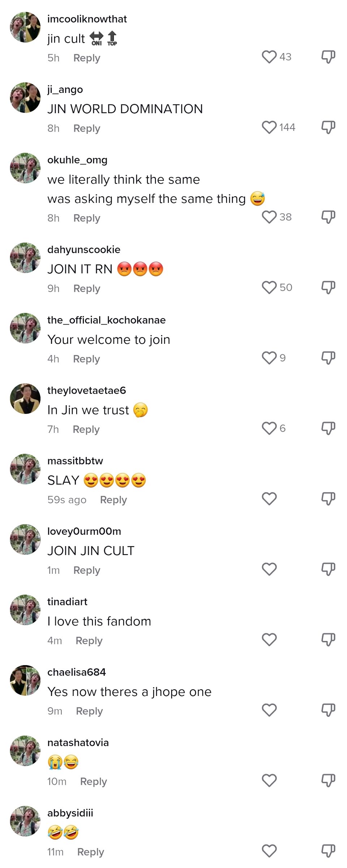Heart the JOIN JIN CULT comment
The height and width of the screenshot is (868, 347).
(x=269, y=569)
